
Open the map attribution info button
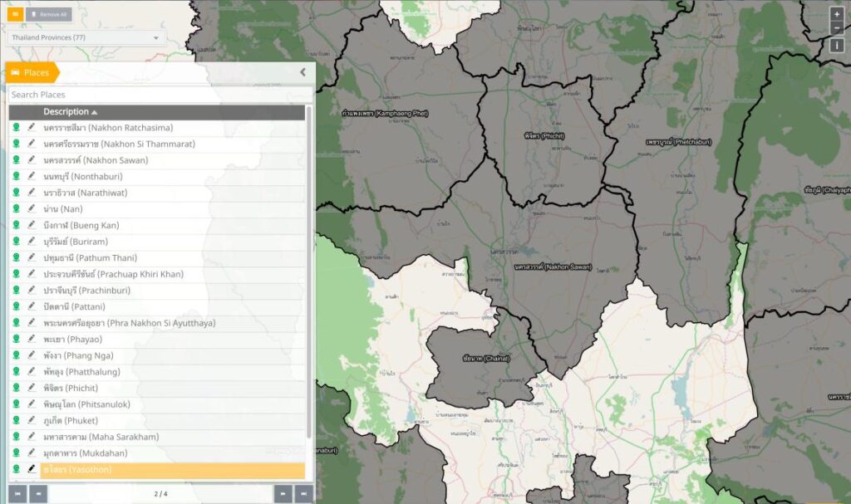(x=837, y=45)
